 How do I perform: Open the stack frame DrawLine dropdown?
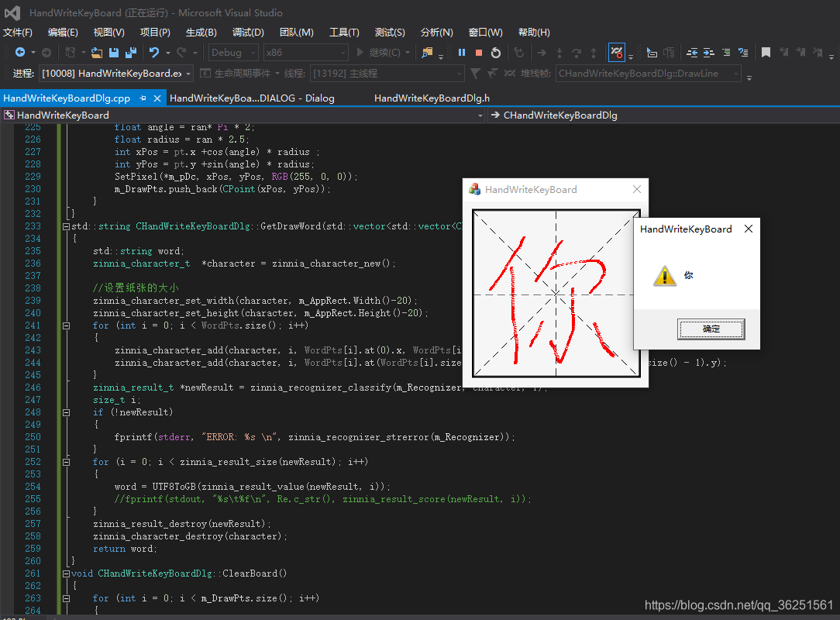tap(649, 74)
